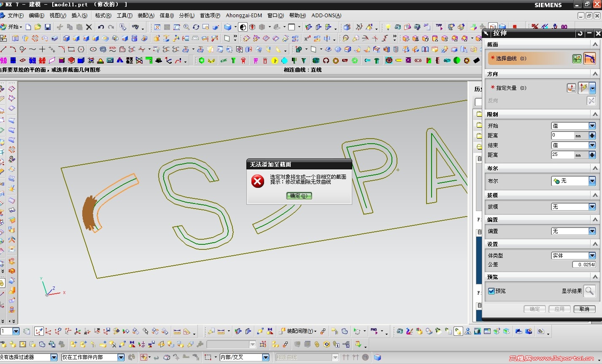Open the Ahongzai-EDM menu

pos(244,16)
